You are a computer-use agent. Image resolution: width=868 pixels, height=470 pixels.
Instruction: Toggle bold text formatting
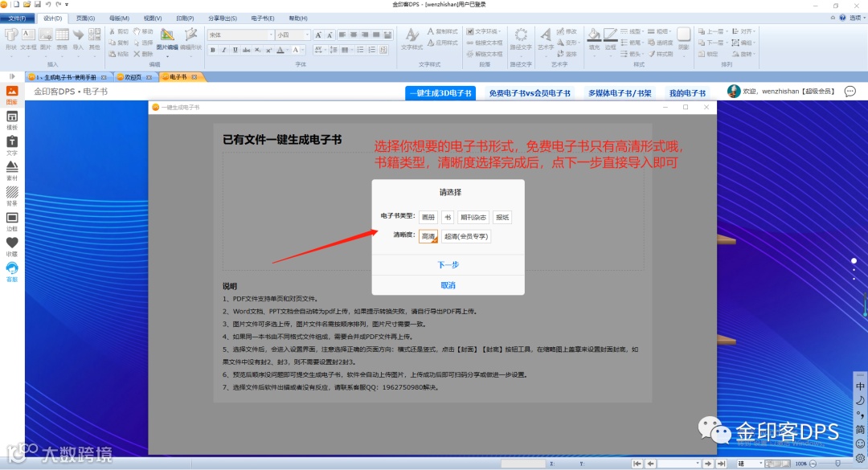(x=212, y=50)
